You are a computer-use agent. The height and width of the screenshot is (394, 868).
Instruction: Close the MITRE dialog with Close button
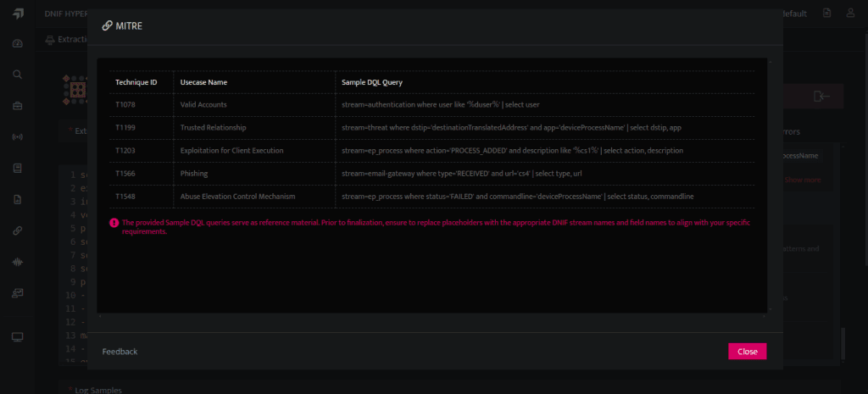(748, 352)
